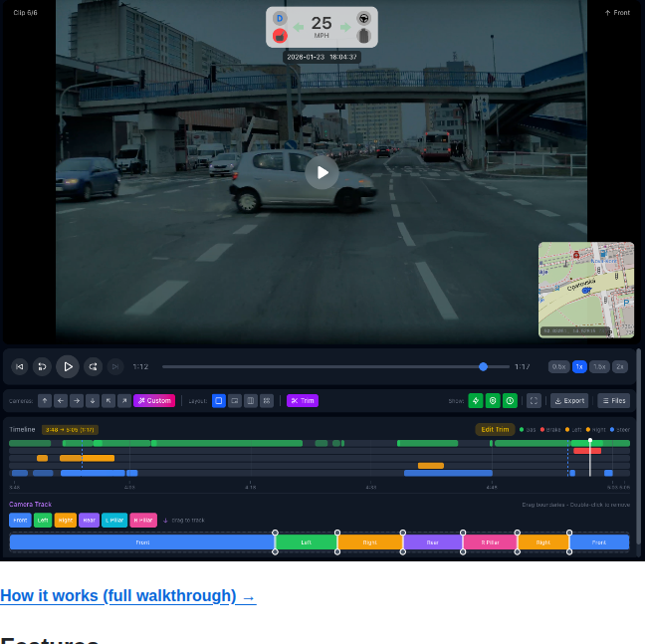Click the boundary handle between Rear and R Pillar

463,542
